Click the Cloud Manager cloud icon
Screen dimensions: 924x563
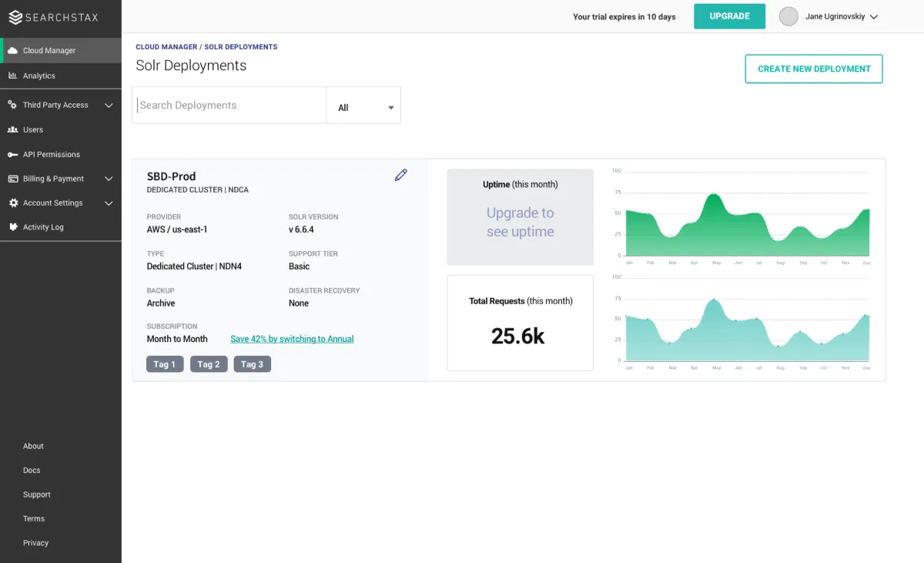(12, 51)
